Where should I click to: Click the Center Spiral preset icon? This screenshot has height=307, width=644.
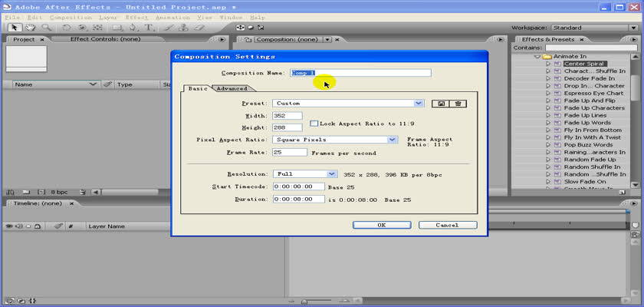[x=557, y=64]
